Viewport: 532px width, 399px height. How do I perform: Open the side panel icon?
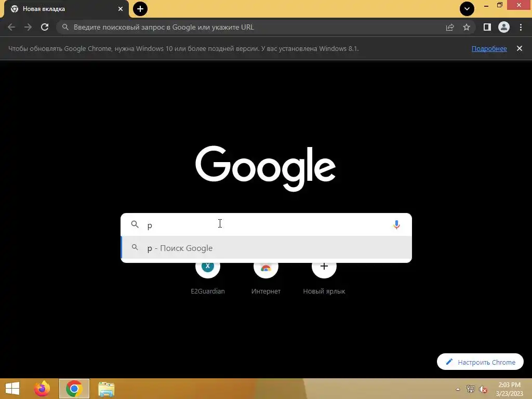[x=487, y=27]
